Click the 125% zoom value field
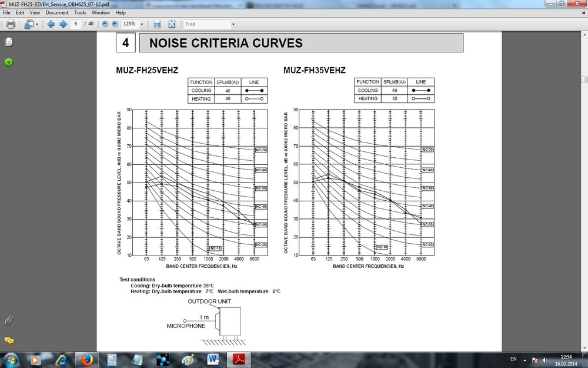This screenshot has height=368, width=588. pos(130,24)
